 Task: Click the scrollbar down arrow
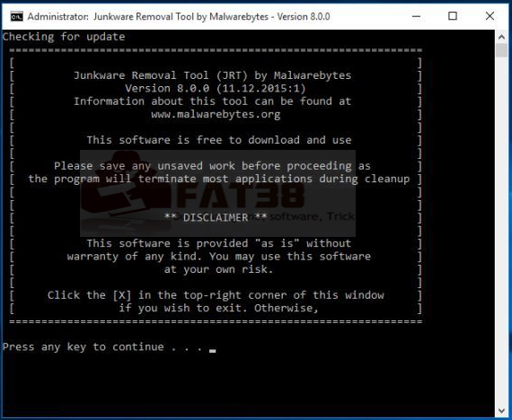[x=501, y=410]
